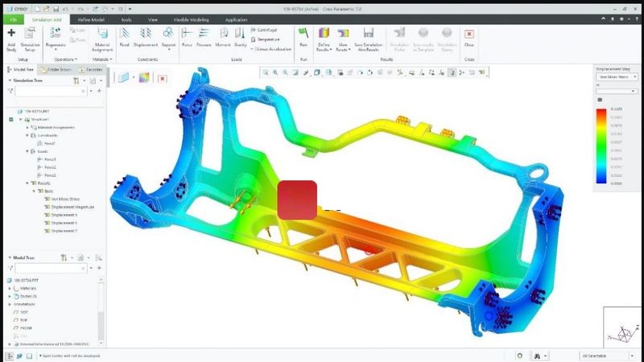Viewport: 644px width, 362px height.
Task: Collapse the Constraints tree node
Action: pos(27,135)
